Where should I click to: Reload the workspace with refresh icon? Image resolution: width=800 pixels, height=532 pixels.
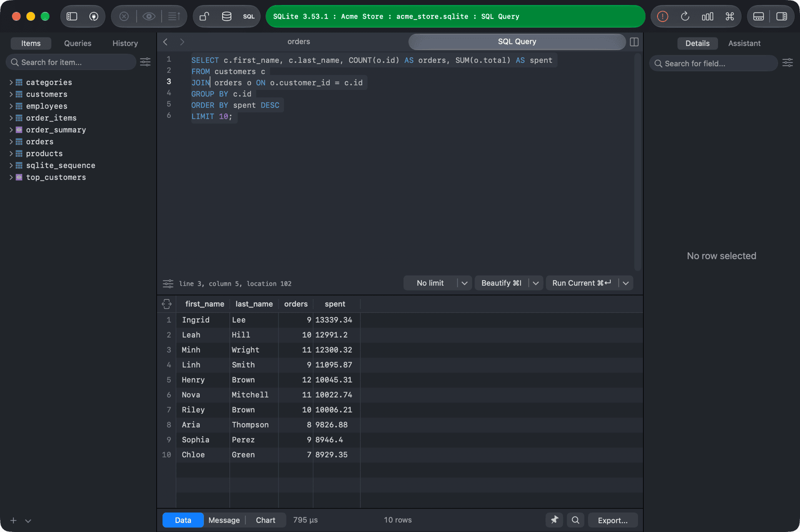[685, 16]
